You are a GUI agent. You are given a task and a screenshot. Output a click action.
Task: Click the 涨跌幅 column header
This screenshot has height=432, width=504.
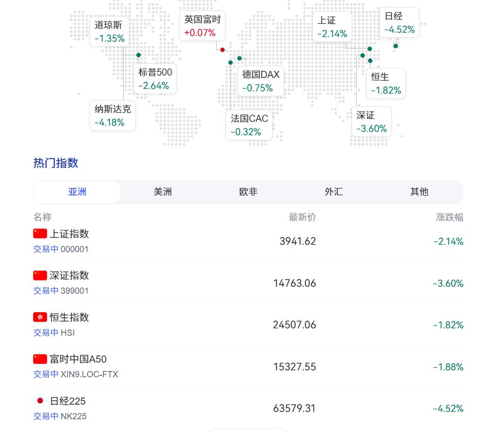[x=449, y=217]
